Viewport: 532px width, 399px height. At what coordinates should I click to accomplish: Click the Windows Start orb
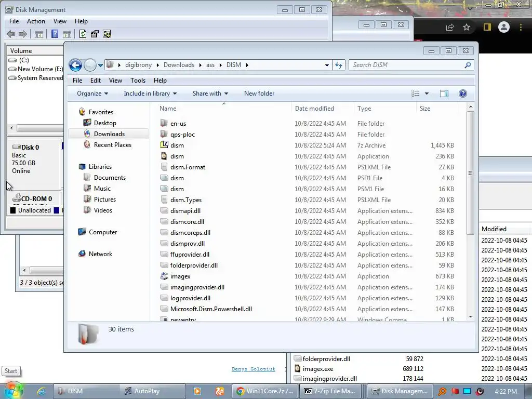13,391
